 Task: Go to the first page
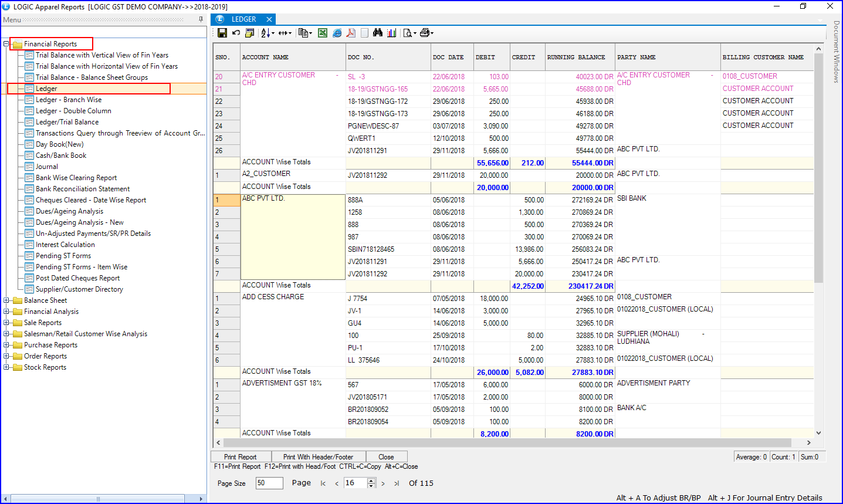click(x=323, y=483)
